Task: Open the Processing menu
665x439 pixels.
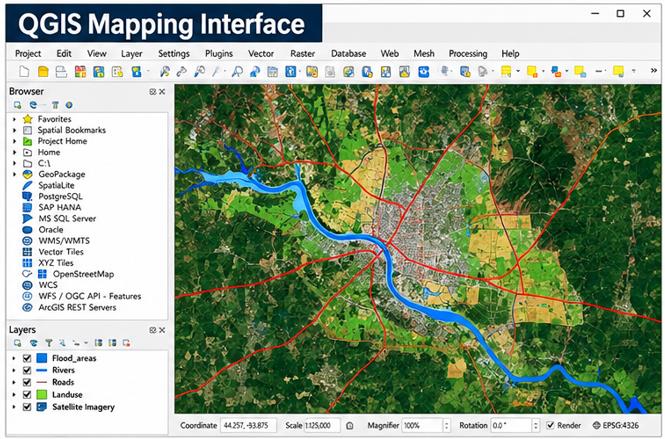Action: tap(468, 53)
